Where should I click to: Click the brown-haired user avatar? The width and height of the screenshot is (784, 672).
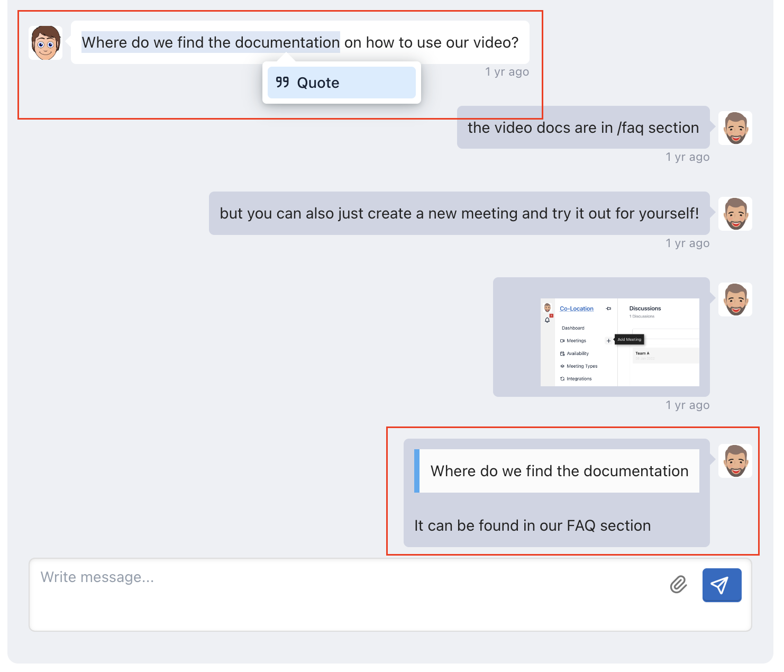click(45, 43)
